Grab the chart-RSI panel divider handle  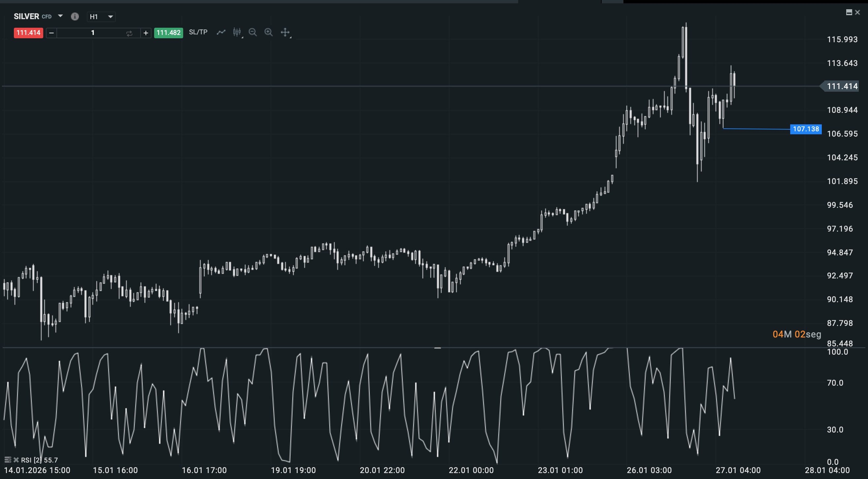coord(437,348)
